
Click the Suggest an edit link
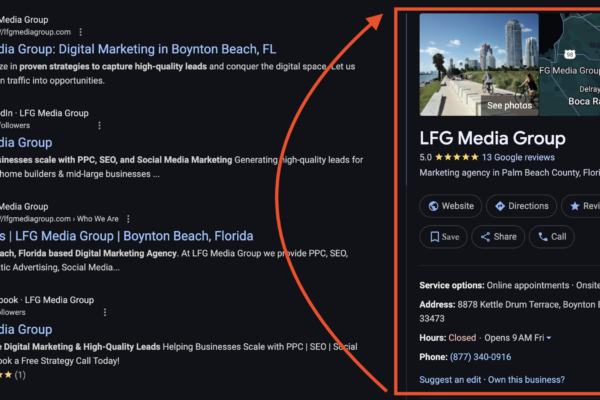tap(450, 380)
